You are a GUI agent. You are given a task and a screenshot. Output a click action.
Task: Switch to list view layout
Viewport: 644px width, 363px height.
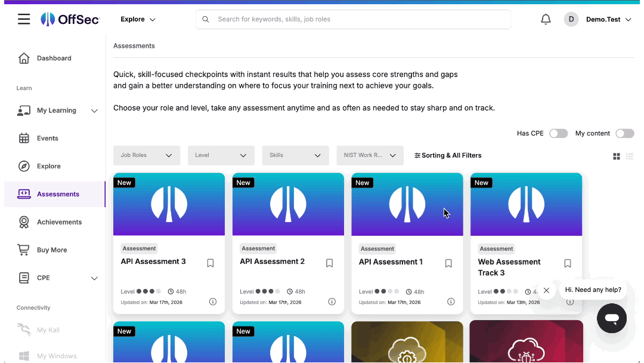[630, 156]
